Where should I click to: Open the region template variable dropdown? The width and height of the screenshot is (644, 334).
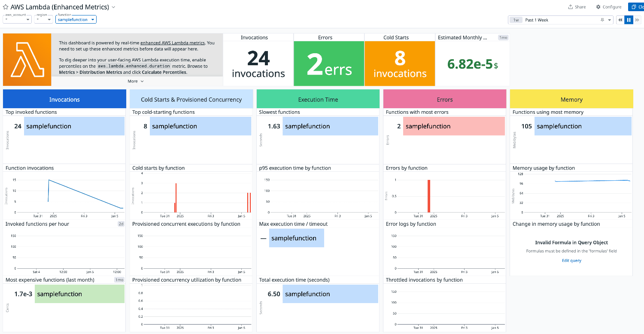pos(43,19)
